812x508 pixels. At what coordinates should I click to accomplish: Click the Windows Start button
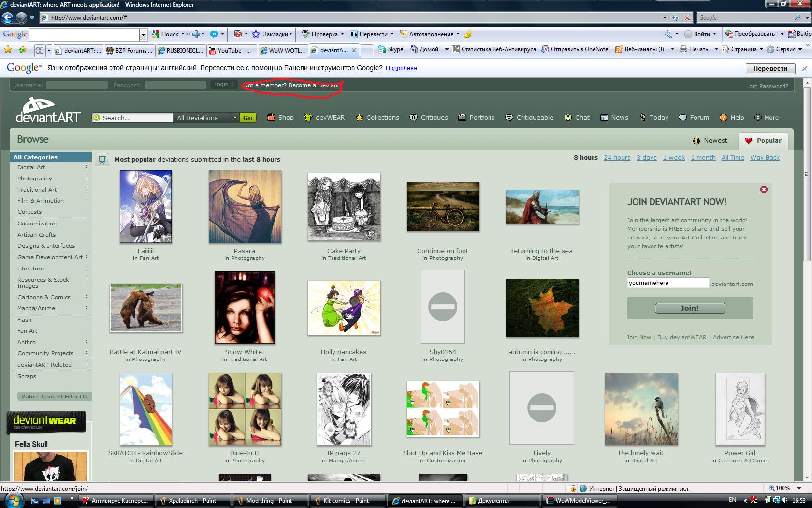(13, 500)
